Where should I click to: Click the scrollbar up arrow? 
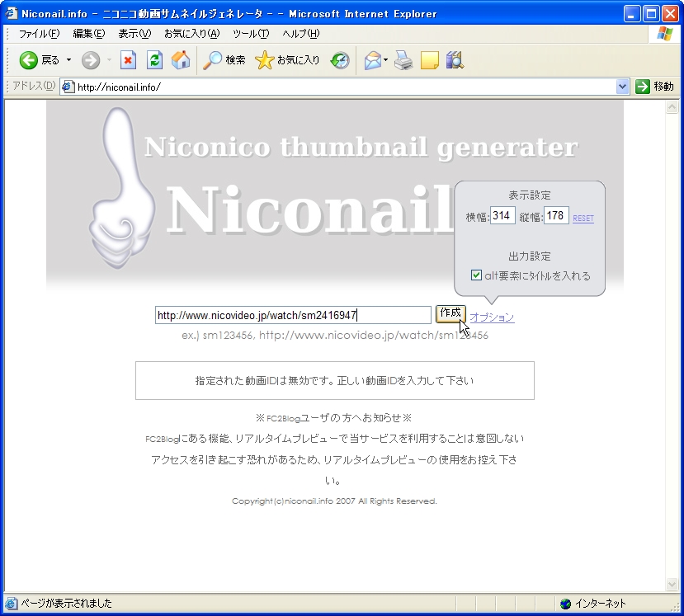click(x=672, y=107)
